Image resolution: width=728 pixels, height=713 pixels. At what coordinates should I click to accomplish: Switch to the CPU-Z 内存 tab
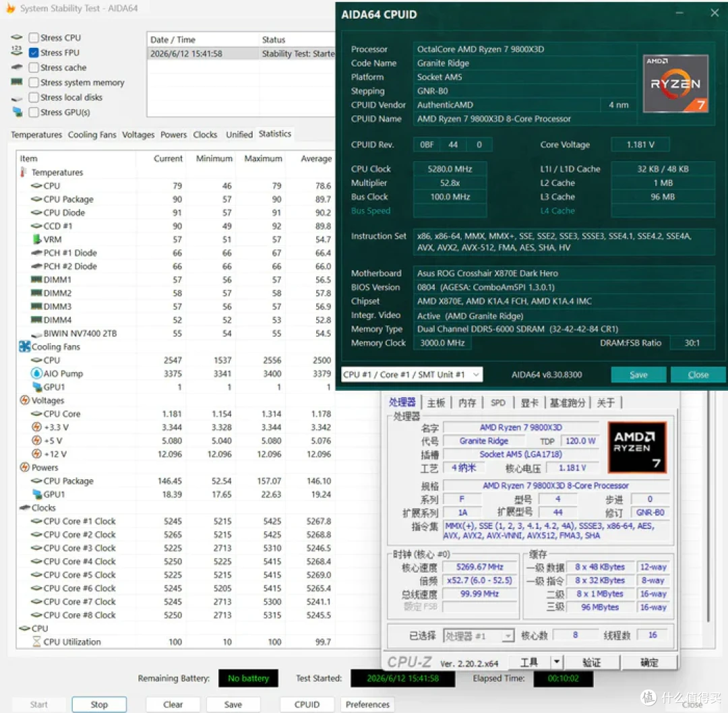click(466, 402)
